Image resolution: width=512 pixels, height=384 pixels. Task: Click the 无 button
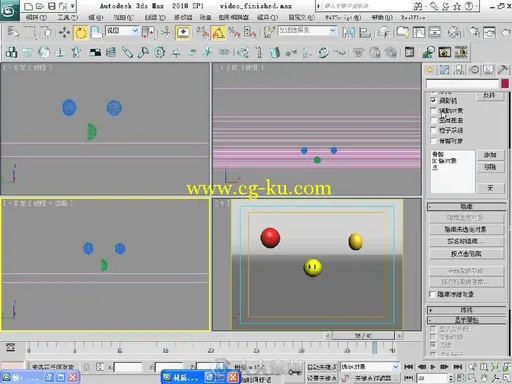[x=490, y=188]
